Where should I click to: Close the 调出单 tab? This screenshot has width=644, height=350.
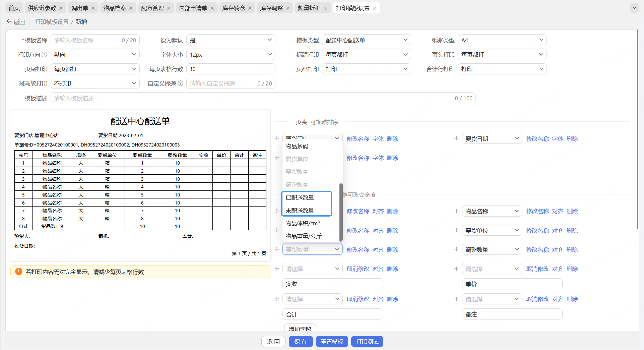coord(93,8)
